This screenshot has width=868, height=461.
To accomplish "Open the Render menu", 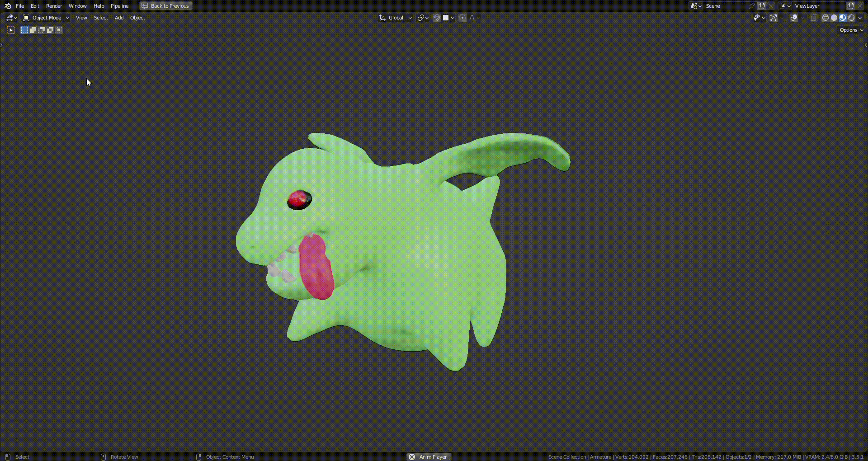I will 54,6.
